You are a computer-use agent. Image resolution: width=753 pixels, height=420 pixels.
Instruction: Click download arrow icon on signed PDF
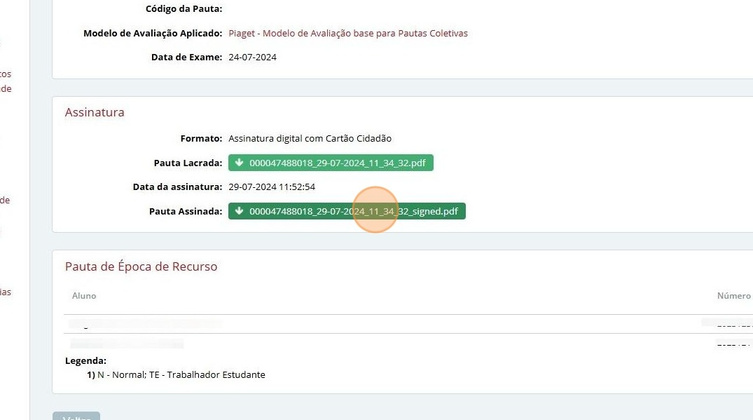(x=239, y=211)
